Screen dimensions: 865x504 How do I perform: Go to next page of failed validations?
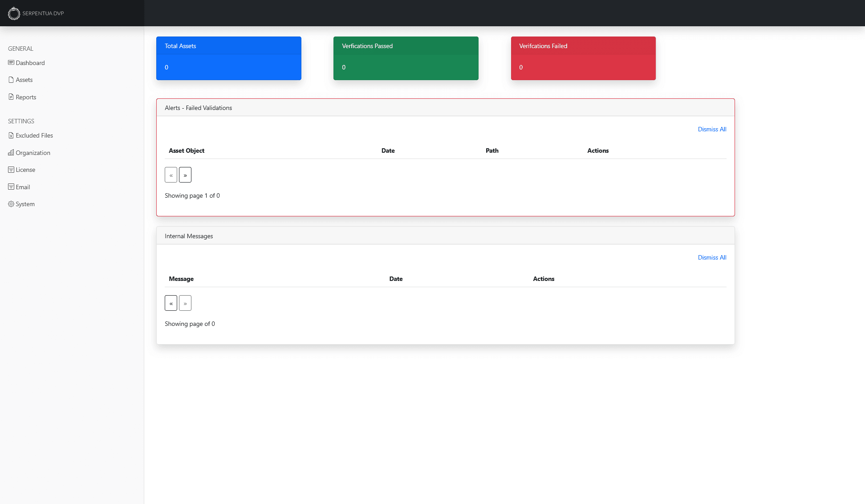coord(185,175)
